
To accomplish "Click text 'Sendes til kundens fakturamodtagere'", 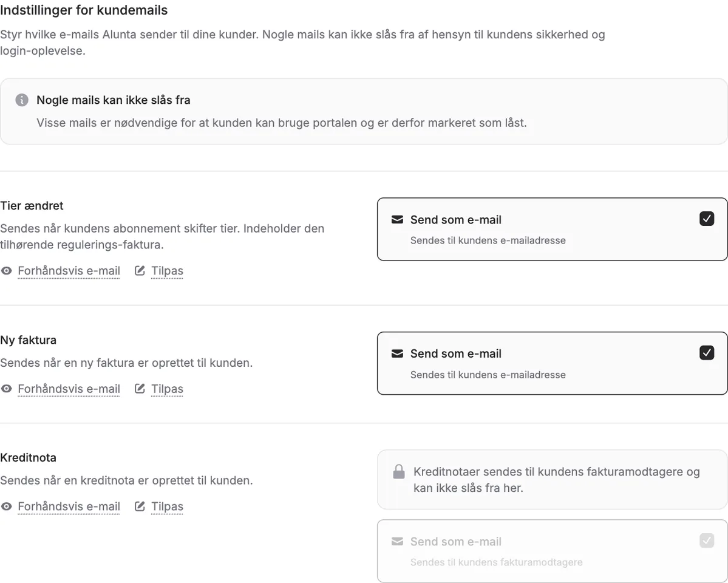I will (496, 562).
